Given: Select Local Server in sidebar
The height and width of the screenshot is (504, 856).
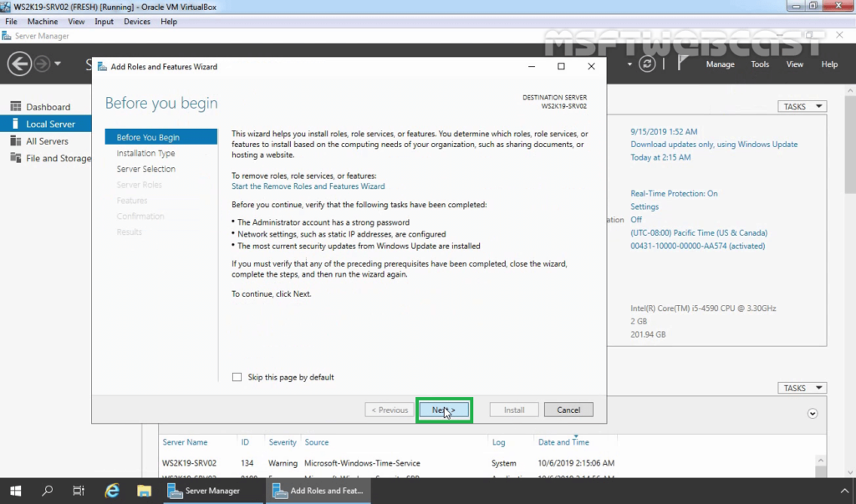Looking at the screenshot, I should point(46,124).
